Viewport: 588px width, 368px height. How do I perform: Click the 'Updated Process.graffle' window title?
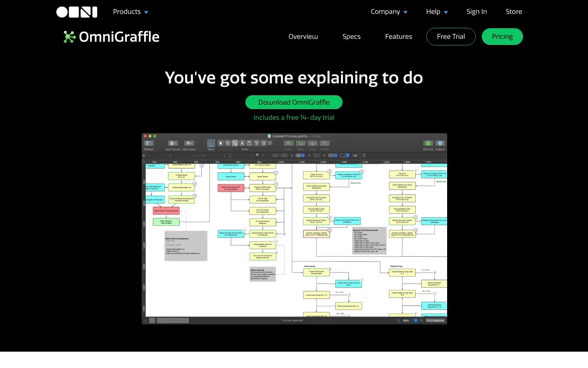[290, 136]
